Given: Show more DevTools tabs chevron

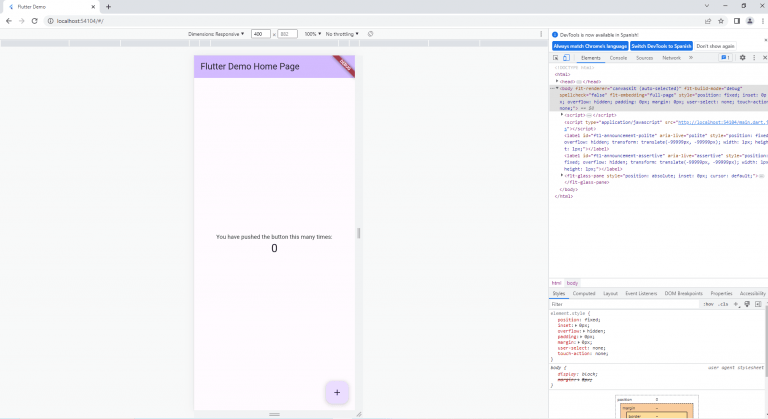Looking at the screenshot, I should coord(691,58).
